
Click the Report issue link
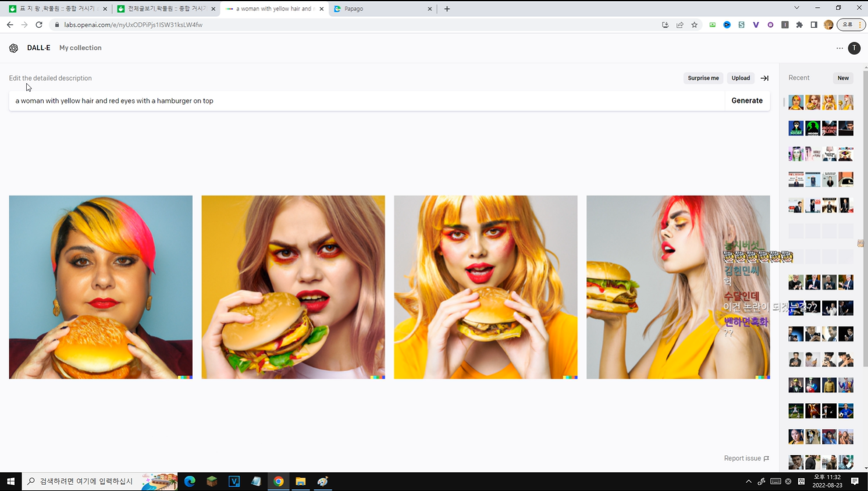pyautogui.click(x=746, y=458)
